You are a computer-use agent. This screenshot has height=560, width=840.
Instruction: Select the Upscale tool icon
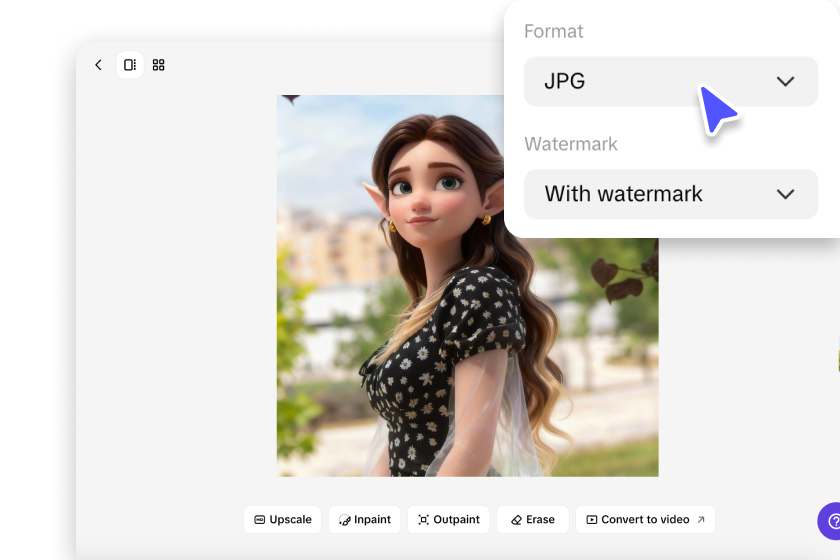(x=260, y=520)
